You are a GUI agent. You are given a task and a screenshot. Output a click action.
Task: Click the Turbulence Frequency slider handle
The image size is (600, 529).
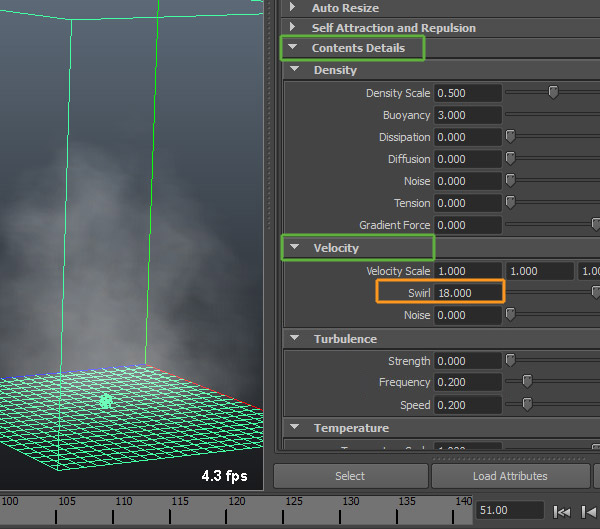point(527,381)
